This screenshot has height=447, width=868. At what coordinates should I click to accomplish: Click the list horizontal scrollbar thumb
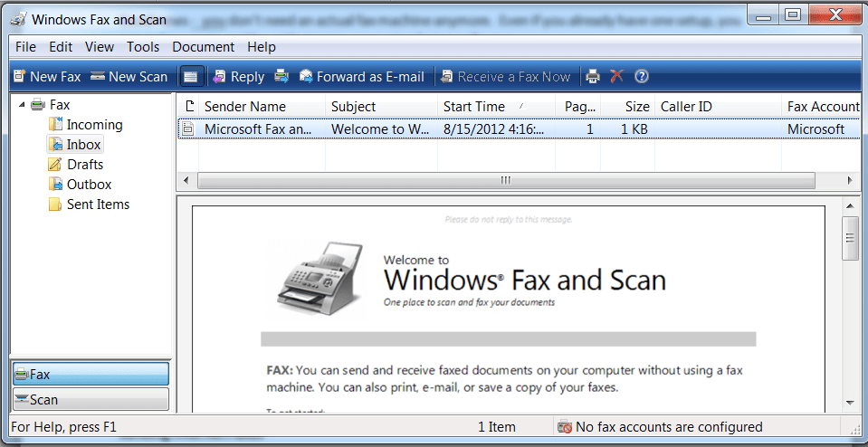click(x=506, y=180)
